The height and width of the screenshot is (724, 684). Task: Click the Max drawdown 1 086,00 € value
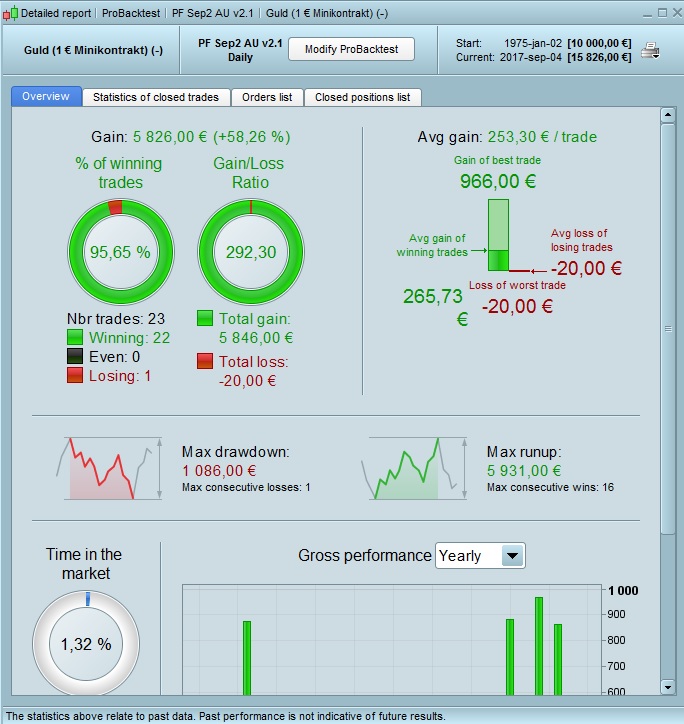coord(219,471)
